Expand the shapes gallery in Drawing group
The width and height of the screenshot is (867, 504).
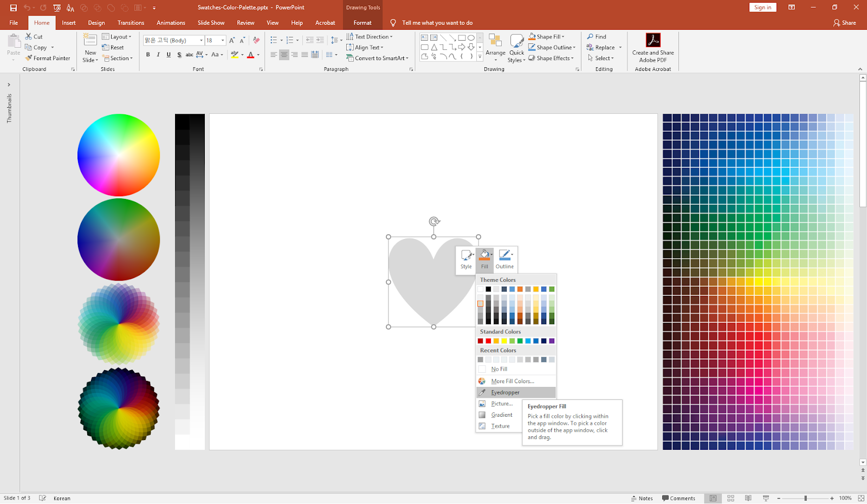(x=479, y=56)
